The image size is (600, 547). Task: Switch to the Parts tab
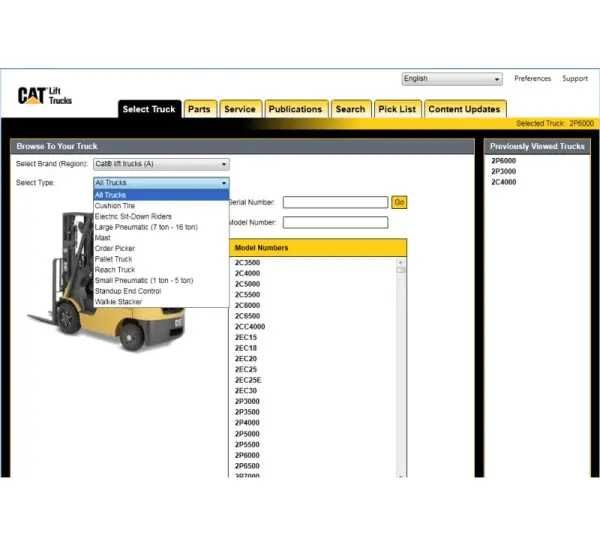coord(199,109)
